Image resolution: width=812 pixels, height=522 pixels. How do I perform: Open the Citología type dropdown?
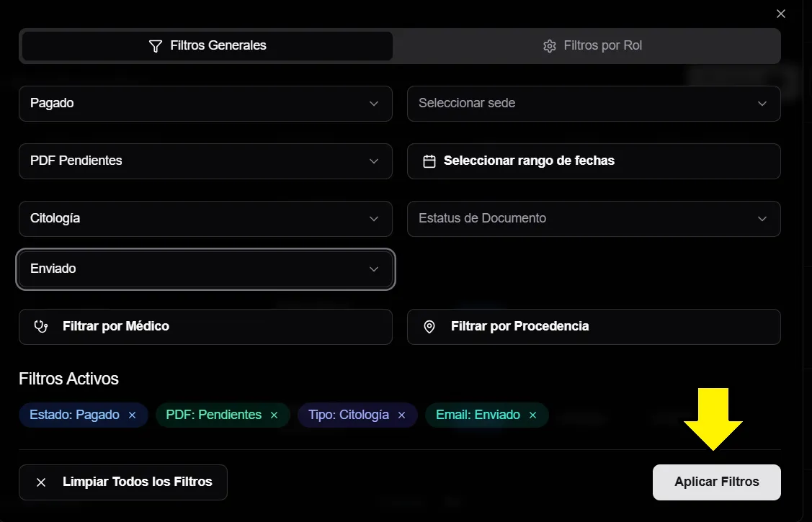[205, 219]
